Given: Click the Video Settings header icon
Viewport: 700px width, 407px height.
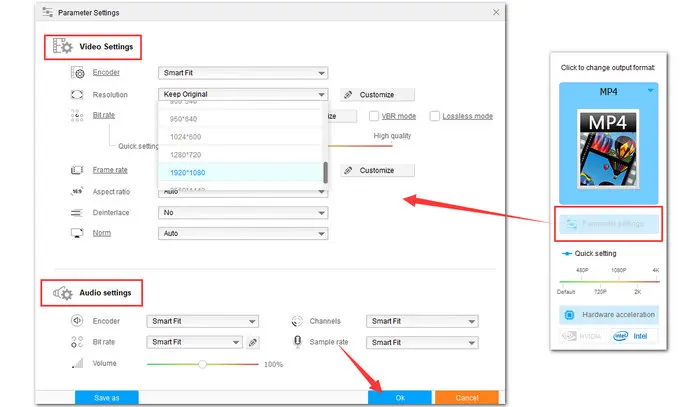Looking at the screenshot, I should click(x=62, y=46).
